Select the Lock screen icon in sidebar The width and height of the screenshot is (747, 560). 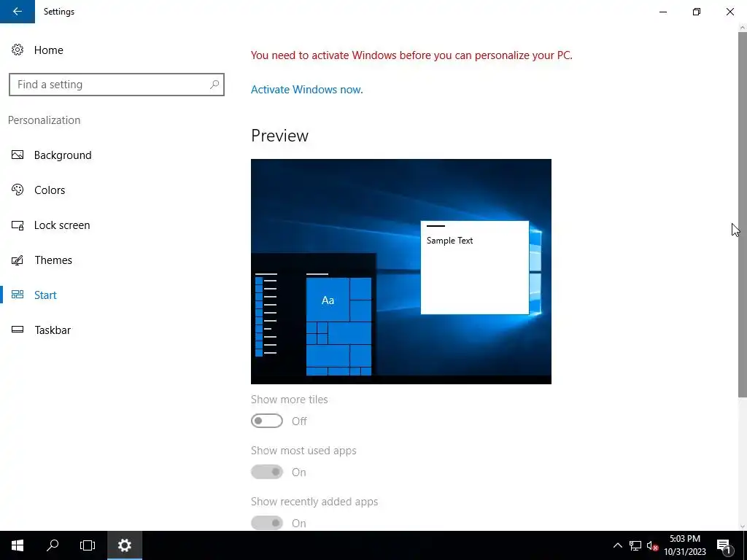pyautogui.click(x=18, y=225)
